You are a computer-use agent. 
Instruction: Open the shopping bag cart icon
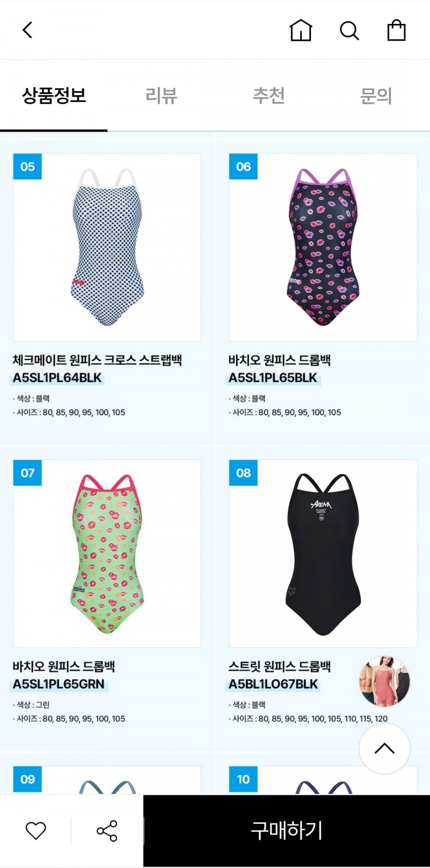coord(396,30)
